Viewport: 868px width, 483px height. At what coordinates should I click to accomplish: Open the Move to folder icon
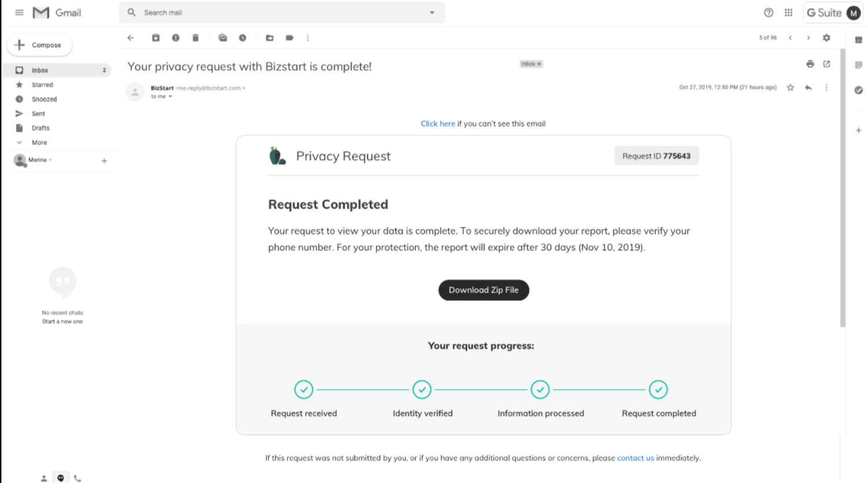click(270, 38)
